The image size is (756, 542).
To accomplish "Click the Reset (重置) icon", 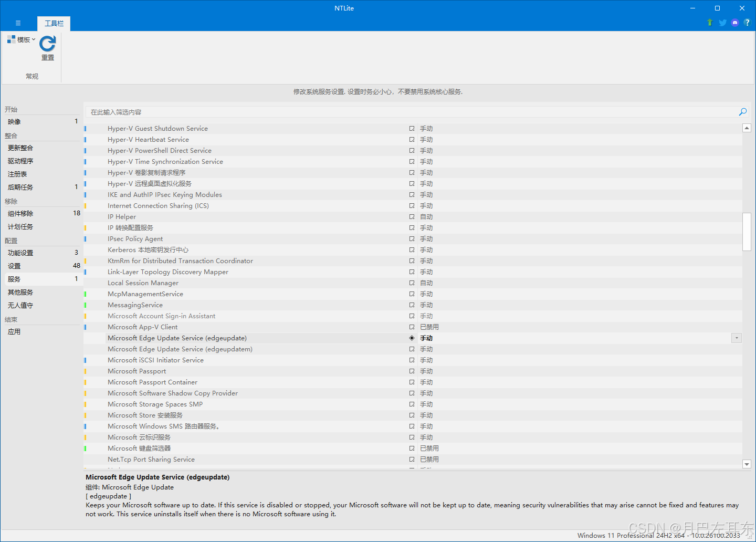I will click(48, 44).
